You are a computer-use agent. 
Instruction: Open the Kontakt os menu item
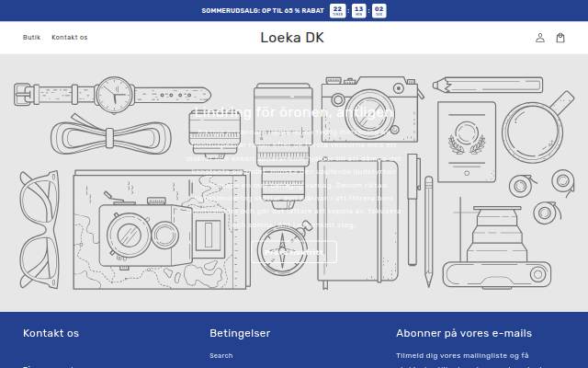[70, 37]
